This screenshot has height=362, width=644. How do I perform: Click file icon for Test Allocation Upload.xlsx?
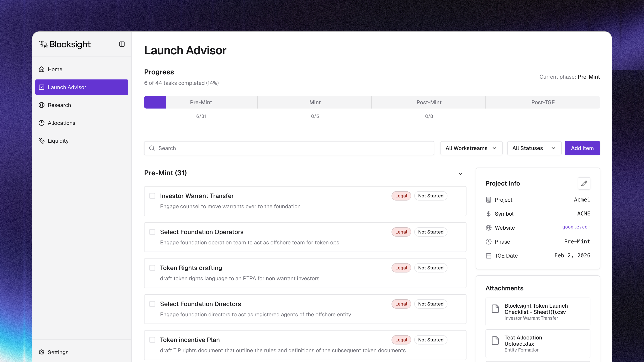495,341
